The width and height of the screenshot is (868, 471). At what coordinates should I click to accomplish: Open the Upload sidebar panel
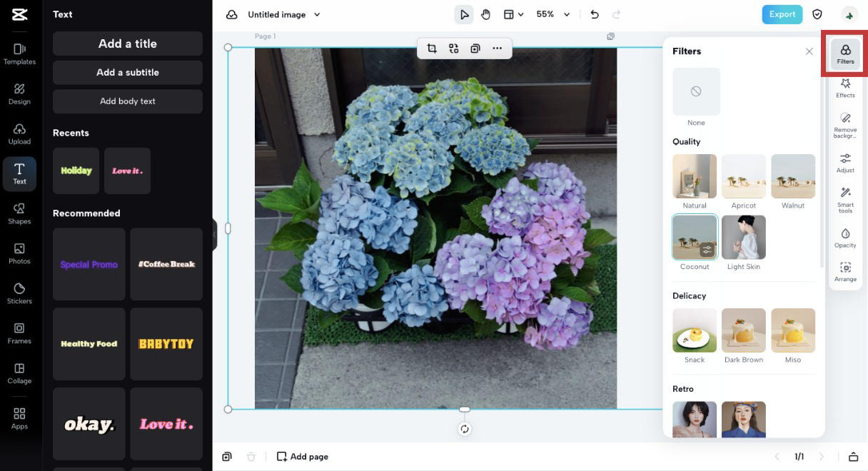[x=19, y=134]
